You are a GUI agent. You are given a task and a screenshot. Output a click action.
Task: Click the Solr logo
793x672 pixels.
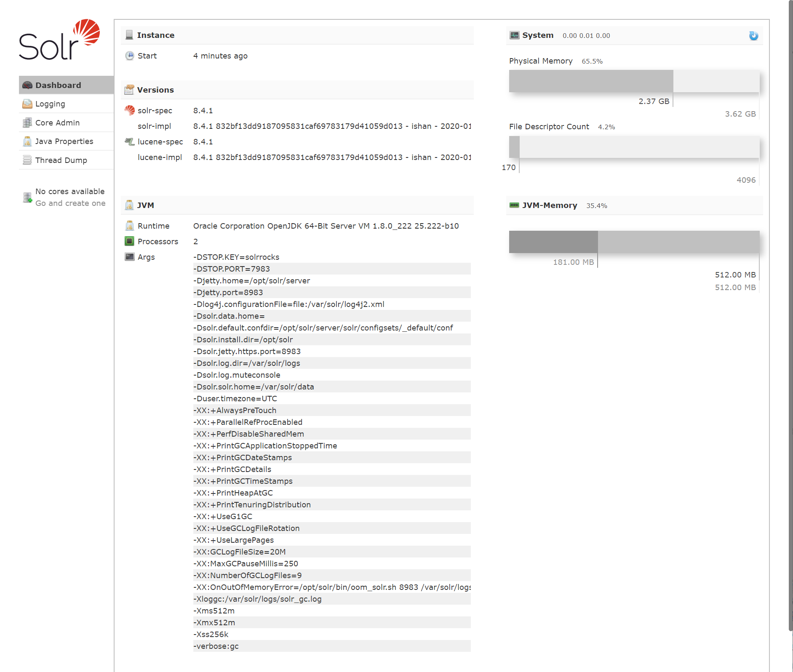(59, 40)
